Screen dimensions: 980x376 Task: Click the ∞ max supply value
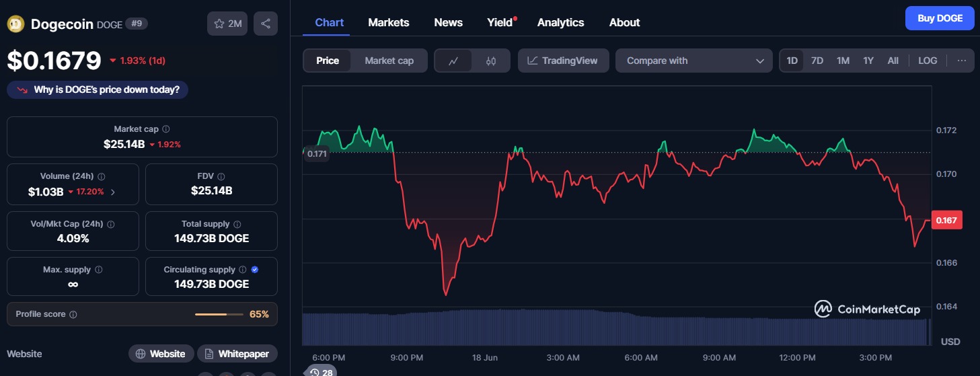(73, 284)
